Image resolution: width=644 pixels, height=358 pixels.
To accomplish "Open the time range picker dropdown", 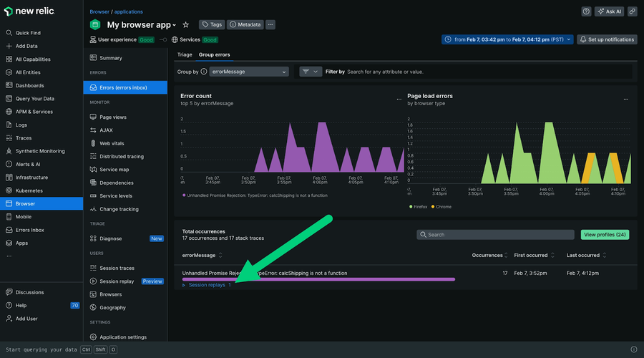I will click(x=507, y=39).
